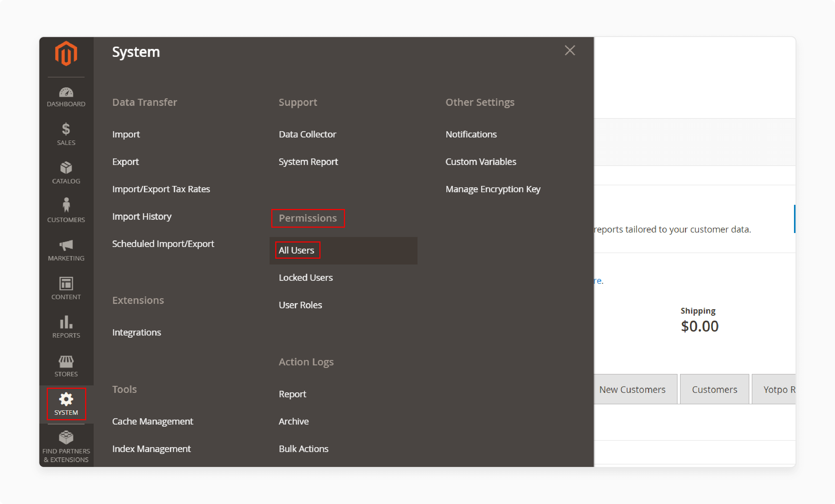This screenshot has height=504, width=835.
Task: Click the Data Transfer heading
Action: pos(144,102)
